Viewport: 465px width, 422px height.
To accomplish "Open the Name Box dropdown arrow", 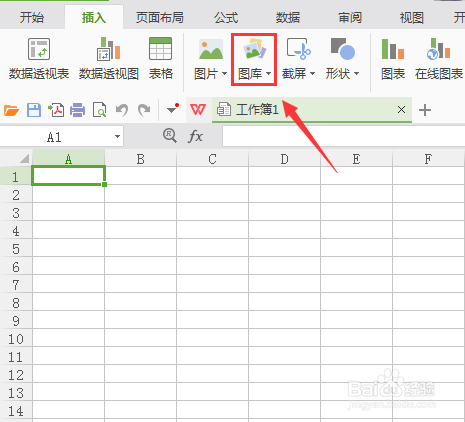I will (117, 136).
